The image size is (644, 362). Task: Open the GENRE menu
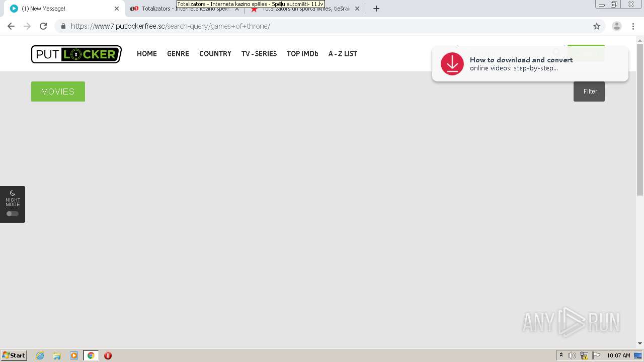(x=178, y=54)
